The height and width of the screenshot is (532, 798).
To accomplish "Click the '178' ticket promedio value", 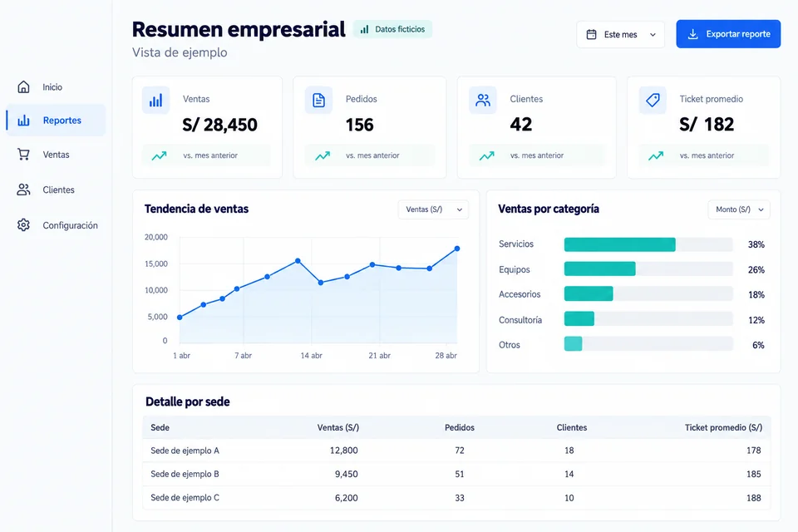I will pos(754,451).
